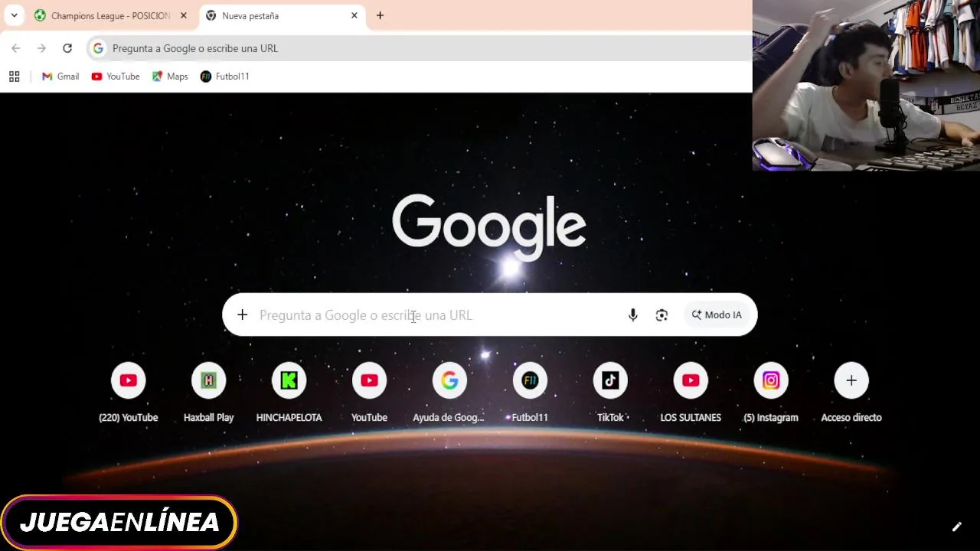Search by image with Lens icon
980x551 pixels.
(x=661, y=315)
